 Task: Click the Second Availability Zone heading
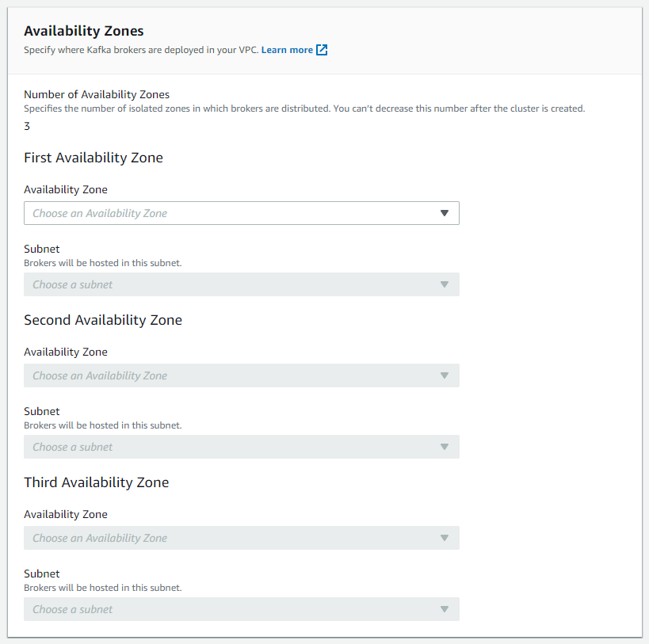[x=103, y=320]
